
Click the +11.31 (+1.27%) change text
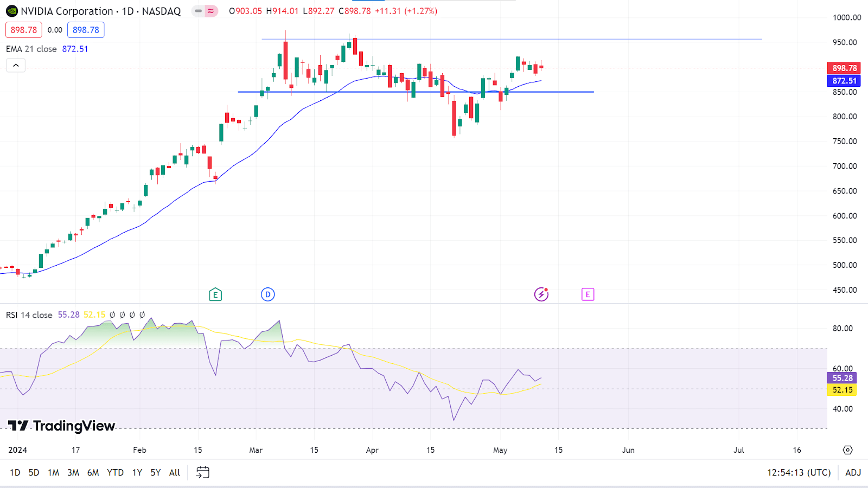coord(406,11)
